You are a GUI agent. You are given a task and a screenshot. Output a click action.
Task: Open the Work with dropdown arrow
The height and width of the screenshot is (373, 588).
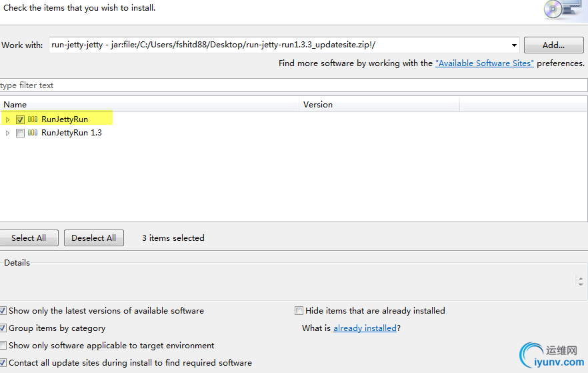pos(514,45)
